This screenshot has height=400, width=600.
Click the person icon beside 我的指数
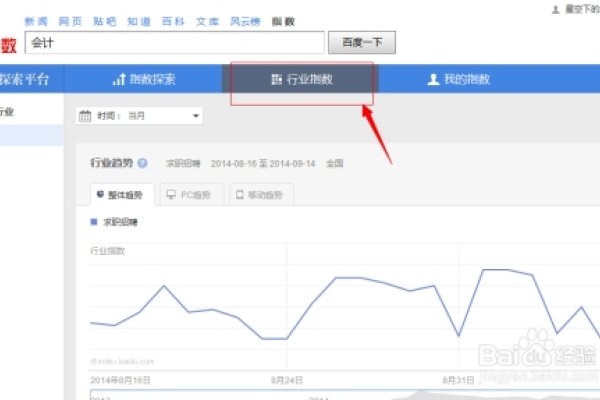(433, 79)
